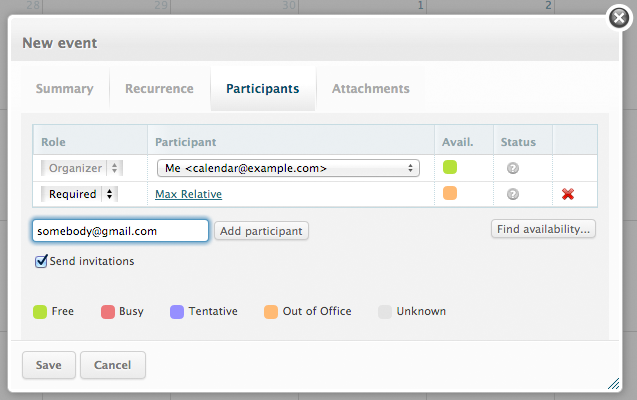Viewport: 637px width, 400px height.
Task: Click organizer's green availability indicator
Action: pos(450,167)
